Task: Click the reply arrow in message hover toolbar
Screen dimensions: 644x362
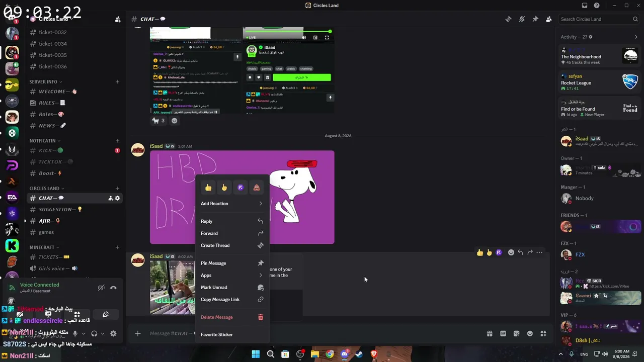Action: [520, 252]
